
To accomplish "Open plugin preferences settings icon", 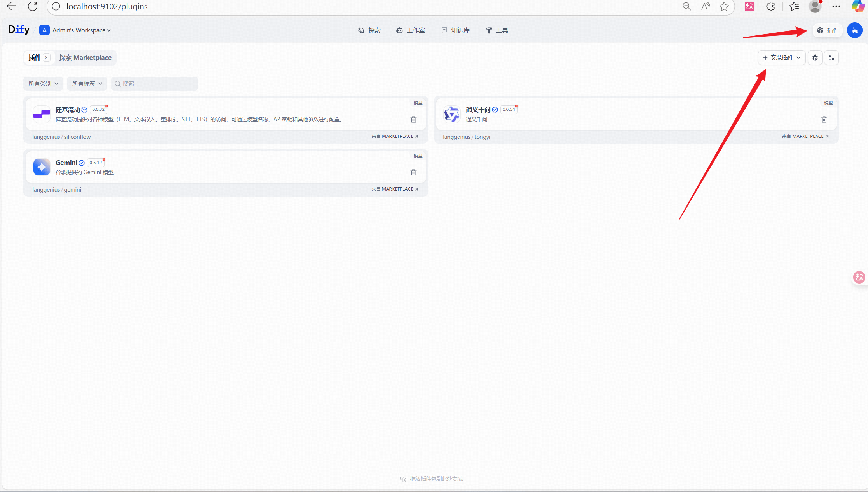I will coord(831,58).
